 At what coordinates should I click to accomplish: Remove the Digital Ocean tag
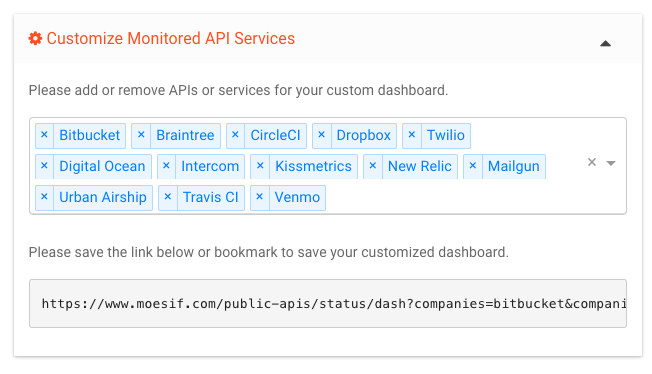pos(44,166)
